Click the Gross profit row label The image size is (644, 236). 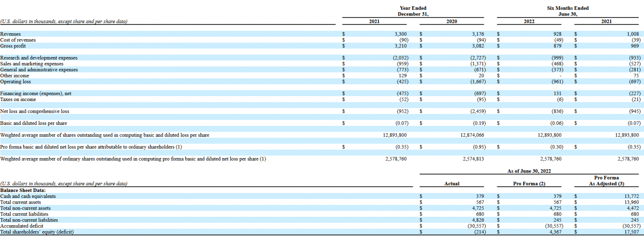[x=13, y=46]
